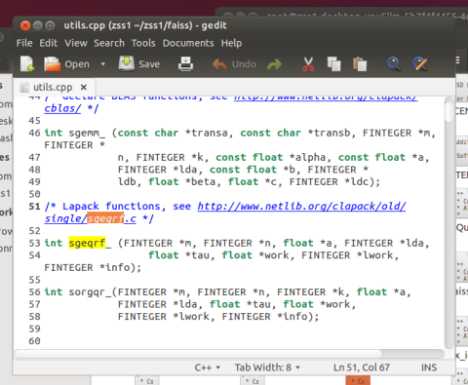
Task: Paste with the clipboard icon
Action: 360,64
